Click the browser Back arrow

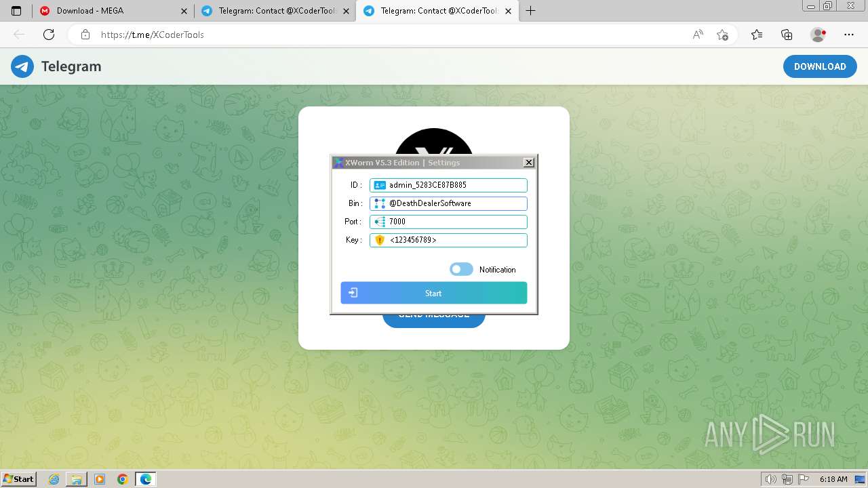click(19, 35)
